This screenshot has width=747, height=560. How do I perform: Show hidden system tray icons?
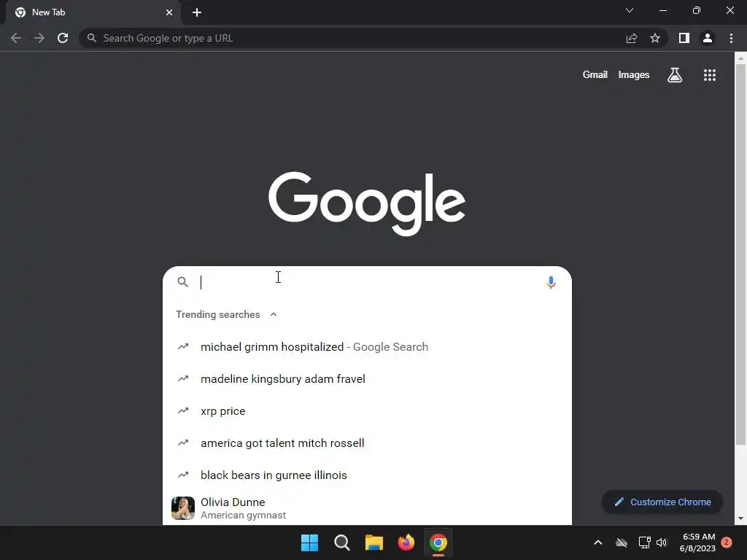598,542
